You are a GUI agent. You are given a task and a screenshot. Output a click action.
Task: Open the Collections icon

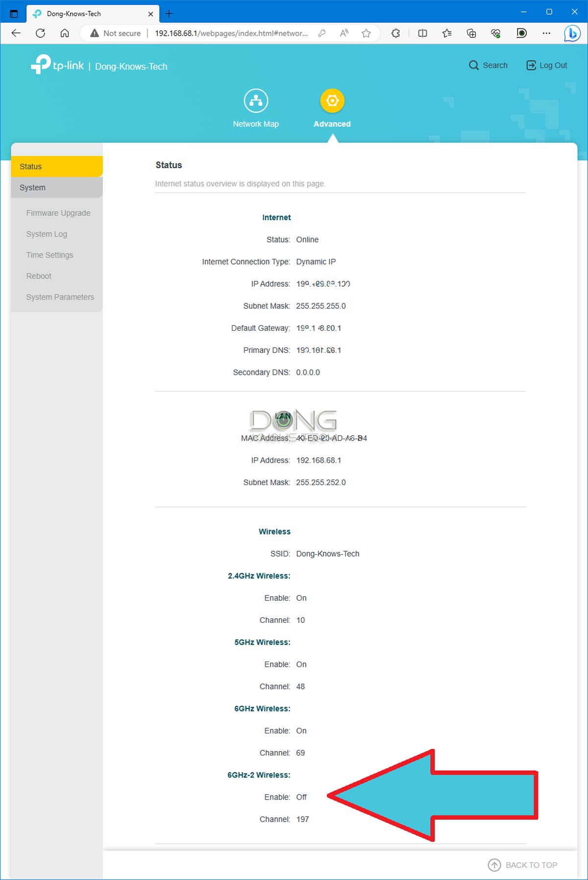pyautogui.click(x=471, y=33)
